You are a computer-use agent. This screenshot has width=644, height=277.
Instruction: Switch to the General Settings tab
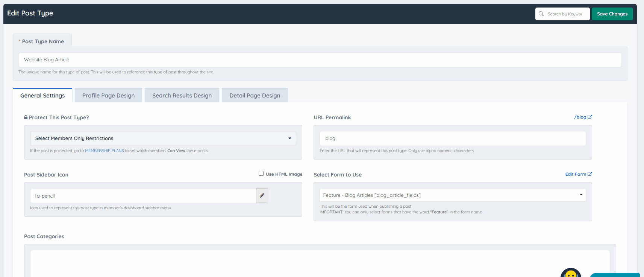[42, 96]
